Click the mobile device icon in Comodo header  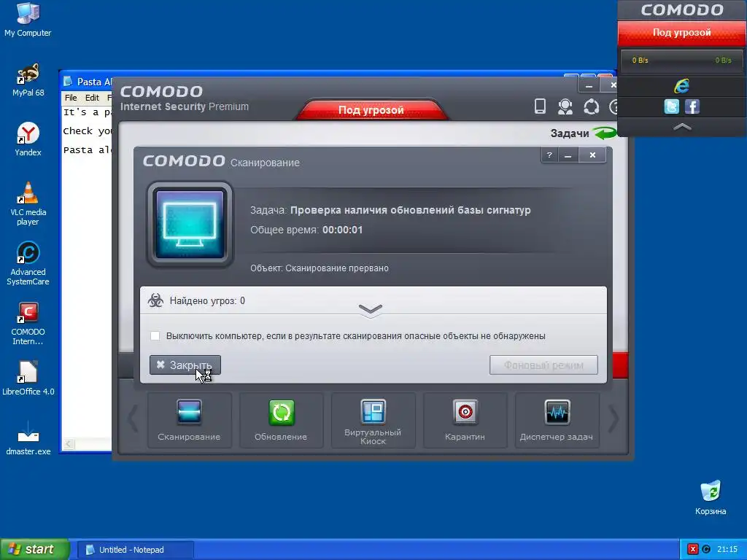(540, 106)
